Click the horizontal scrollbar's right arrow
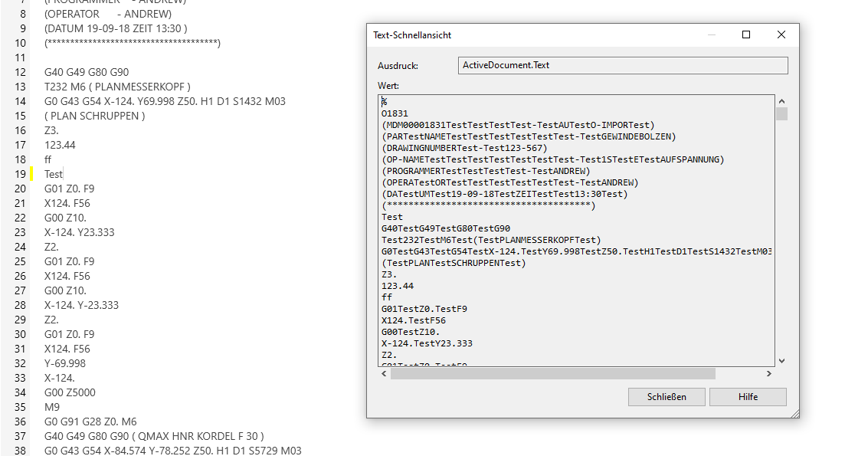 (x=770, y=373)
